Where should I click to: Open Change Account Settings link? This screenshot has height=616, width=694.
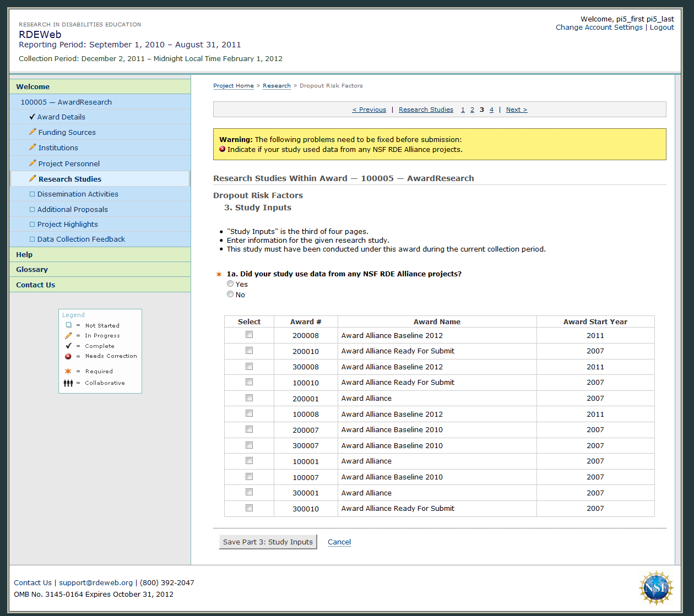(599, 27)
